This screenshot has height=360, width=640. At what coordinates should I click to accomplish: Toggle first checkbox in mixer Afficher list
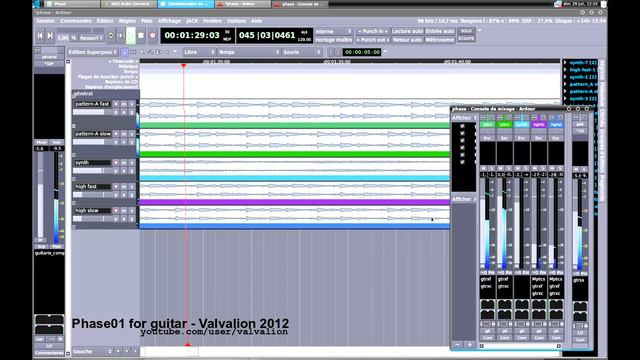[462, 126]
